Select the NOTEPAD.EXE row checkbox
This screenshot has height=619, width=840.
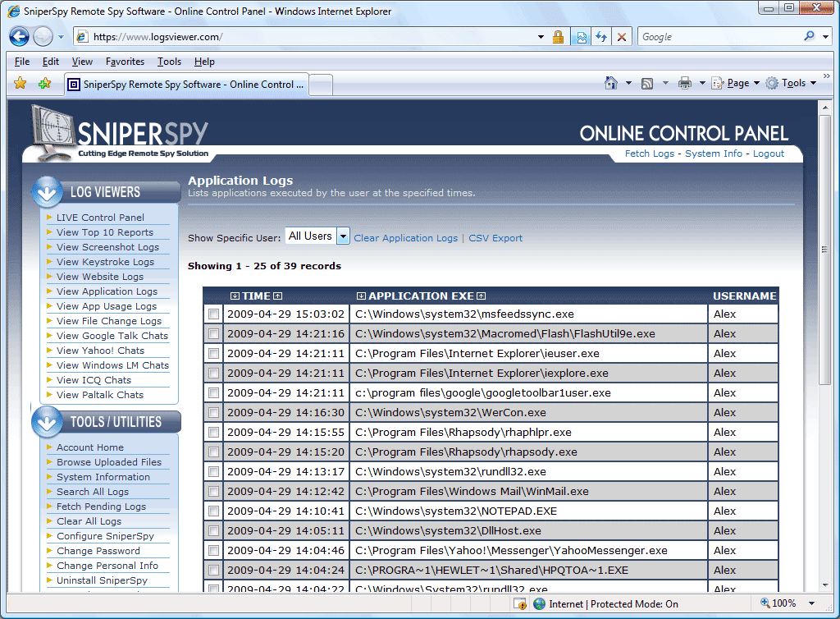[214, 511]
